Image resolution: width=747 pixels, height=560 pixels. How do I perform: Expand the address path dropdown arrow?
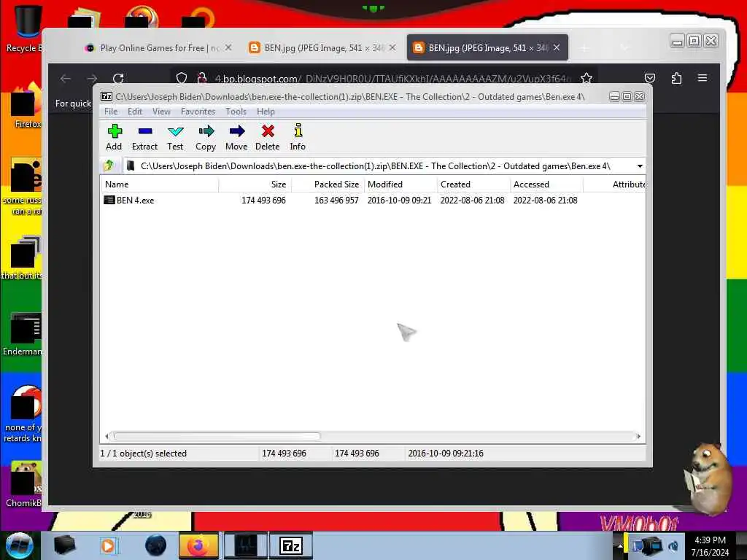[640, 166]
